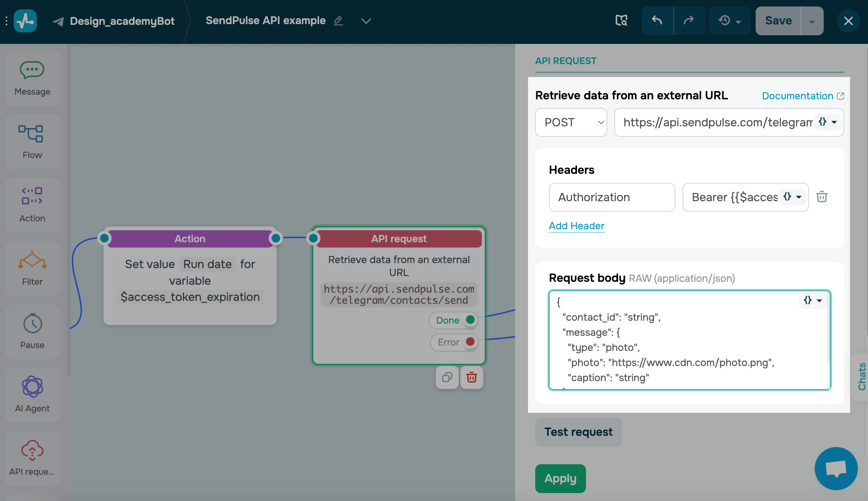
Task: Open the Chats side tab
Action: coord(862,376)
